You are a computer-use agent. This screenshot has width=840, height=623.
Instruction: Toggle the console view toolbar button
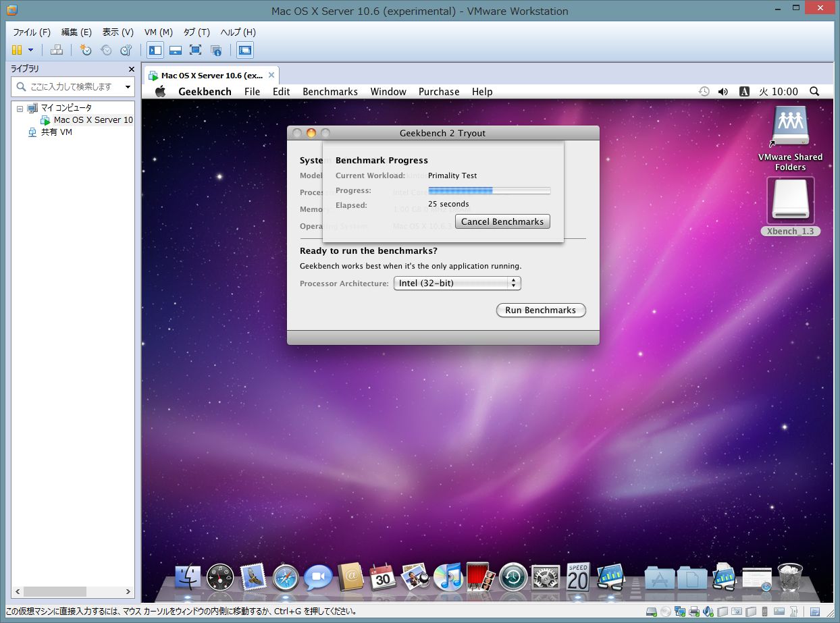(244, 50)
